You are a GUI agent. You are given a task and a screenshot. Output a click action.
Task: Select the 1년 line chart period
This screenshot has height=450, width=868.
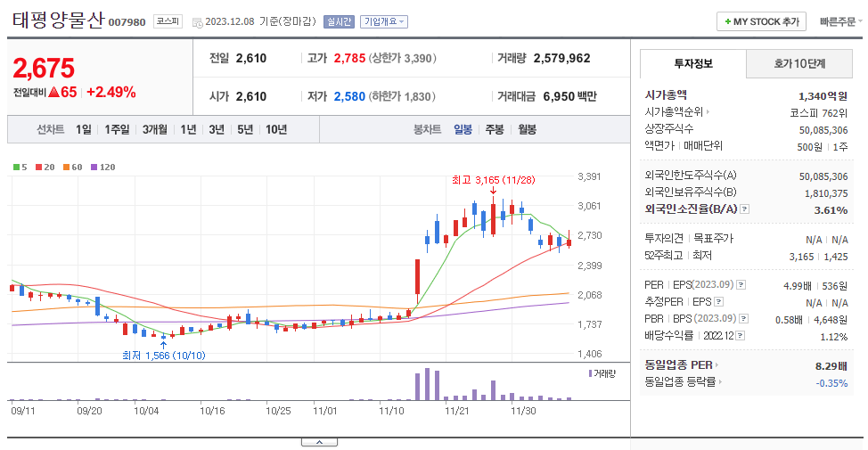(188, 129)
